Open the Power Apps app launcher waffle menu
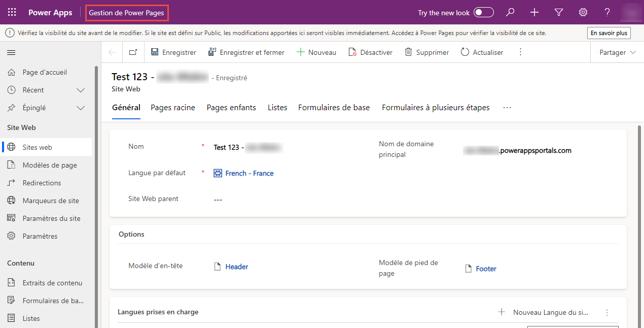Image resolution: width=644 pixels, height=328 pixels. [12, 12]
